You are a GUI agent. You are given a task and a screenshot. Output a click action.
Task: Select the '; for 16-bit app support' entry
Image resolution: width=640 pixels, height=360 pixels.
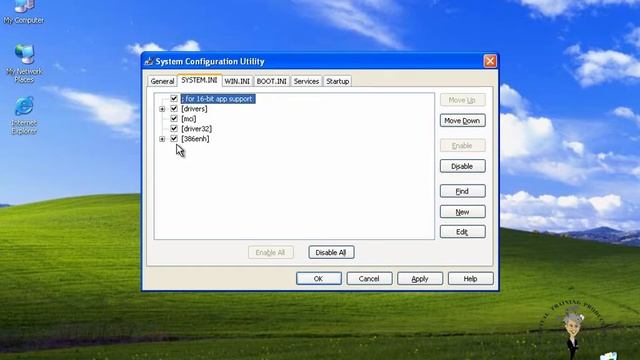click(218, 99)
